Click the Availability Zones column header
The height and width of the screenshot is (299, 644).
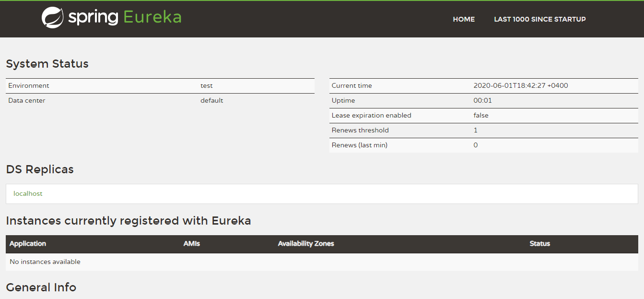306,243
